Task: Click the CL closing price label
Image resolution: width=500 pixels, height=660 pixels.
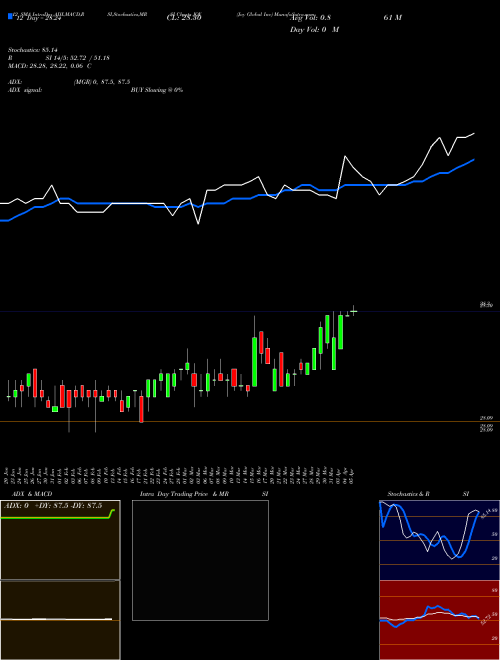Action: click(184, 18)
